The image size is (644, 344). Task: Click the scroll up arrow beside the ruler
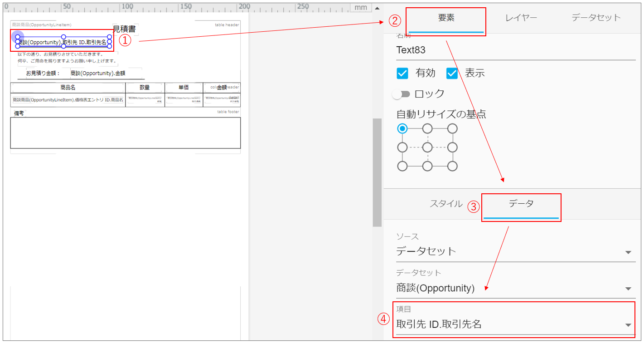[x=377, y=8]
